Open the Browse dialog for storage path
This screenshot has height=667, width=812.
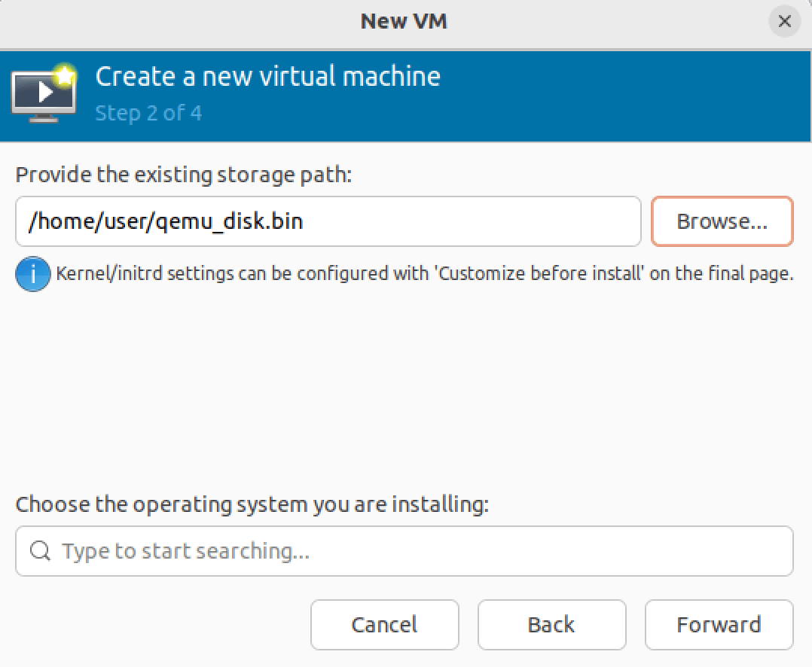click(721, 221)
